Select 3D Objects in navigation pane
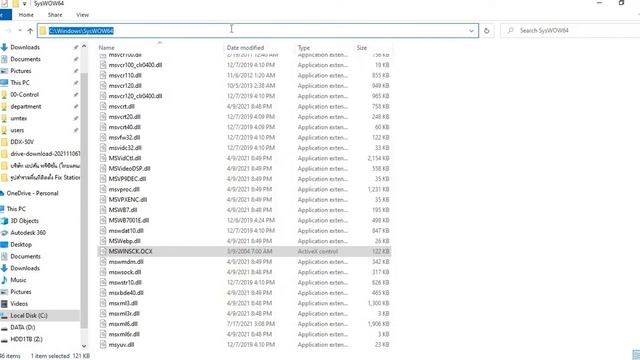Viewport: 640px width, 360px height. [24, 221]
